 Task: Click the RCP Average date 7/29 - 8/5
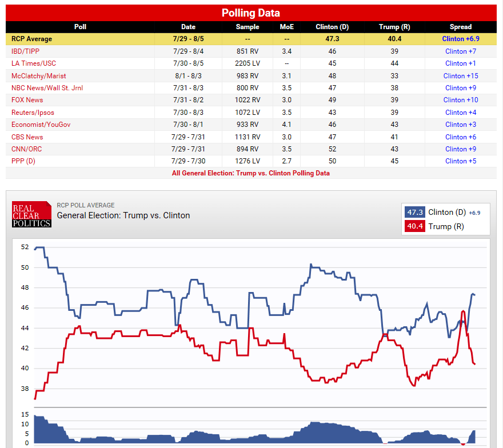click(188, 39)
